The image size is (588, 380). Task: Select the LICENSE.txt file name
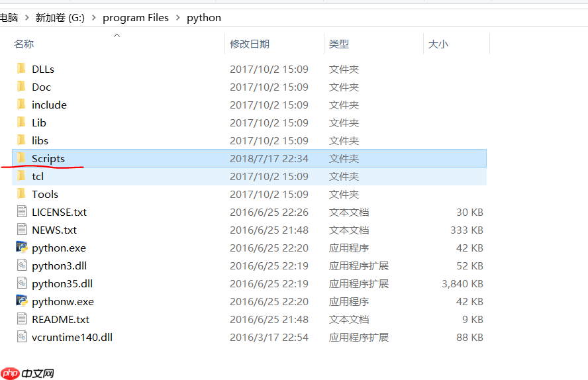59,212
